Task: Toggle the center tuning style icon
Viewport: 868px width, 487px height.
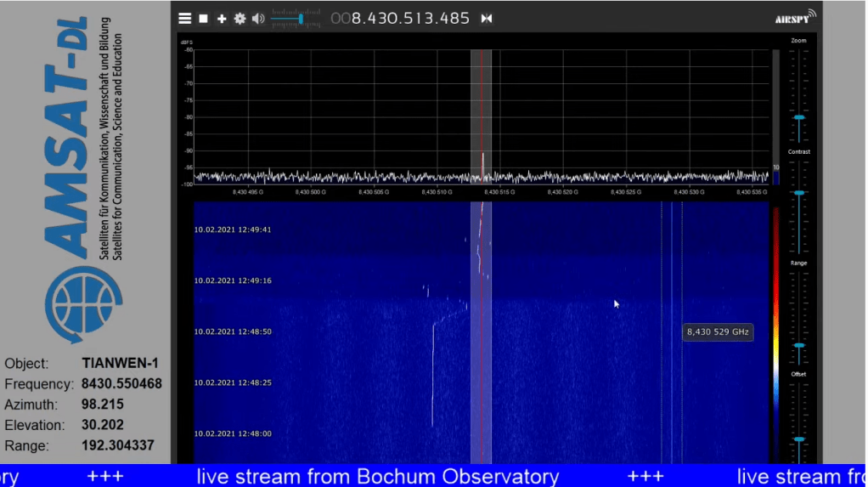Action: pos(487,19)
